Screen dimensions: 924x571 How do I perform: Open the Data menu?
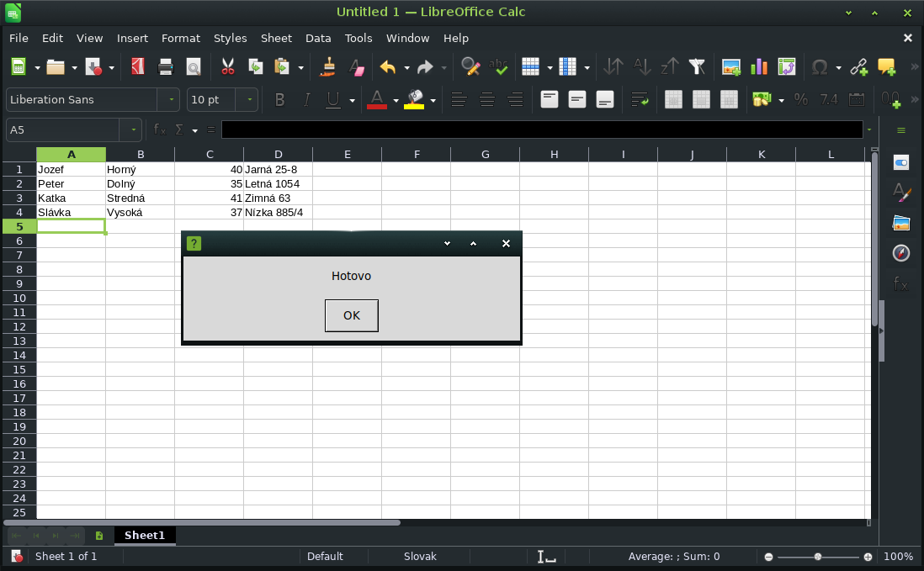click(318, 38)
